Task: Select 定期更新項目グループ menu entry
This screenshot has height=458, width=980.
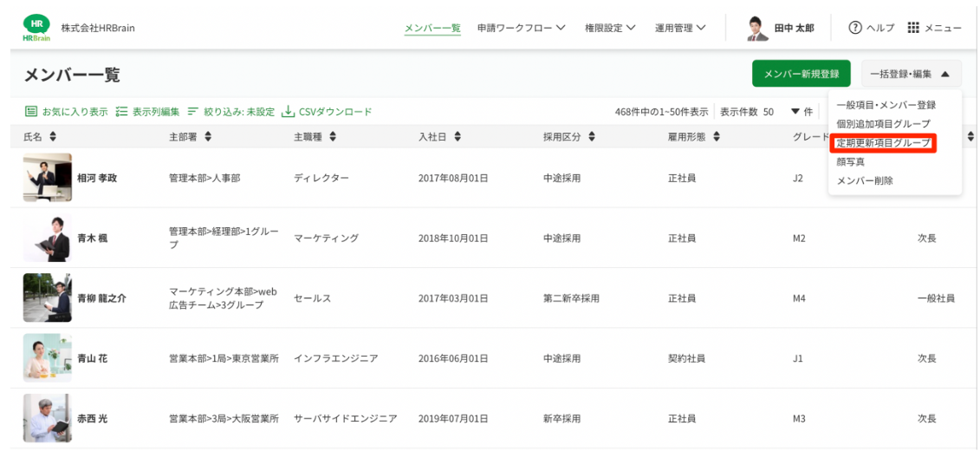Action: [x=883, y=142]
